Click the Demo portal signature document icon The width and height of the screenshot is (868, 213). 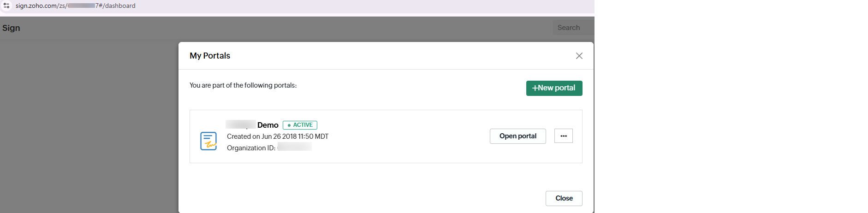point(208,141)
